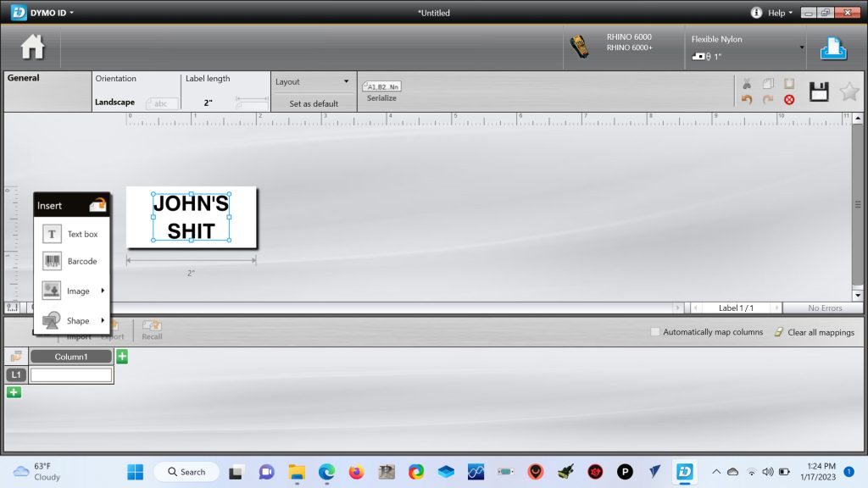Unpin the Insert panel
Image resolution: width=868 pixels, height=488 pixels.
point(97,205)
